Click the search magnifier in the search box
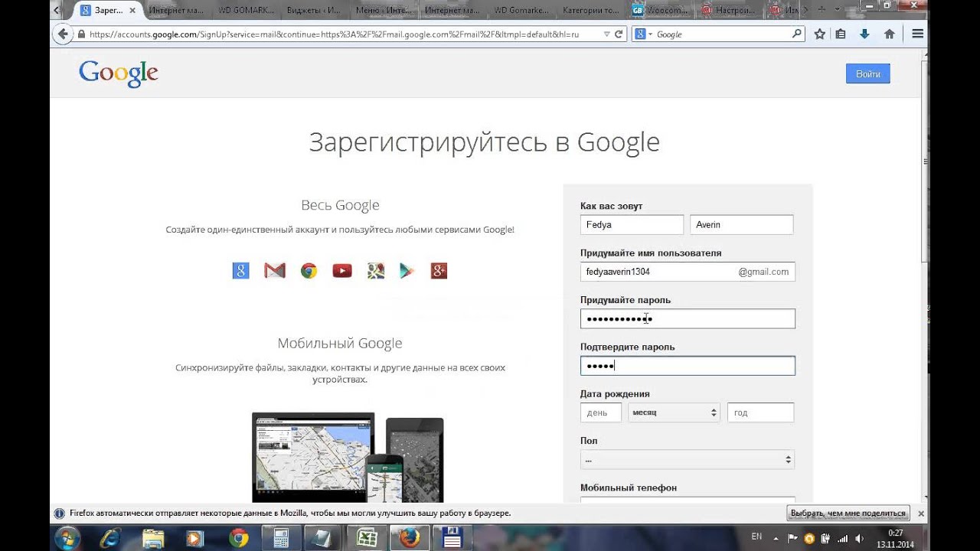The height and width of the screenshot is (551, 980). click(796, 34)
